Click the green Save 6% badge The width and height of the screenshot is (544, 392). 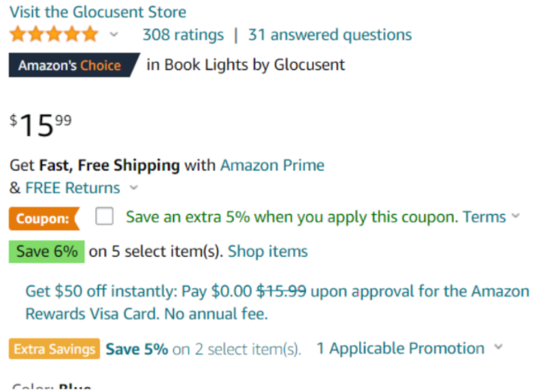pos(47,251)
